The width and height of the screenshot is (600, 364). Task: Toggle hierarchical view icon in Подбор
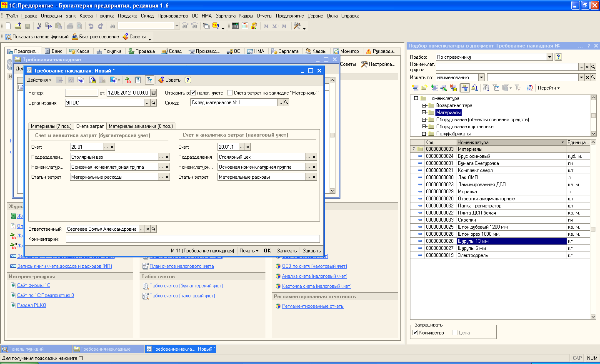(x=465, y=88)
